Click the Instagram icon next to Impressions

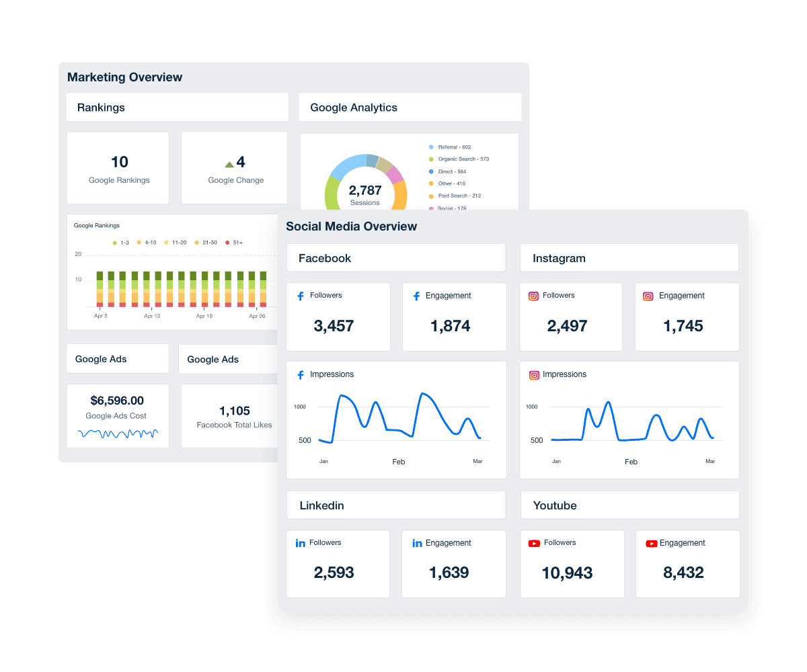point(533,374)
